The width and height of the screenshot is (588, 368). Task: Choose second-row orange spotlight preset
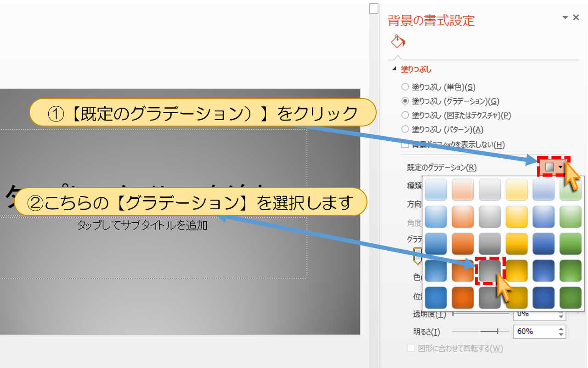(x=463, y=217)
